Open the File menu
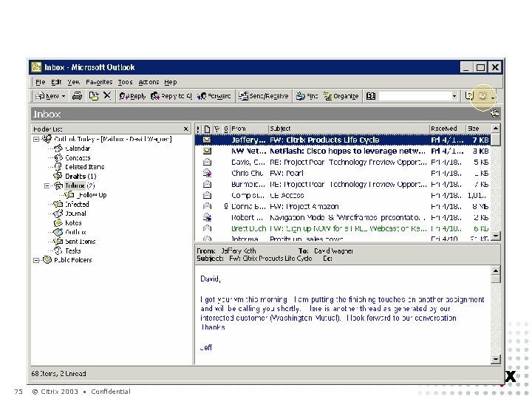 40,82
